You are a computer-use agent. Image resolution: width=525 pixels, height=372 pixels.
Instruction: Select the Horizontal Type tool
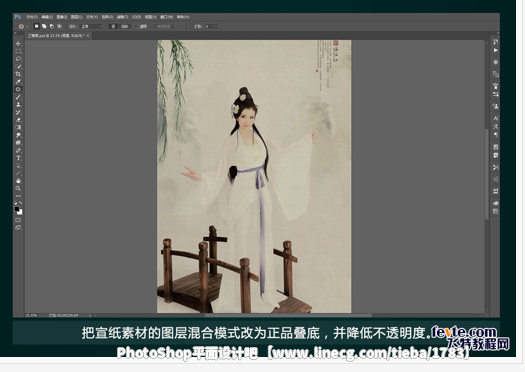[x=18, y=158]
